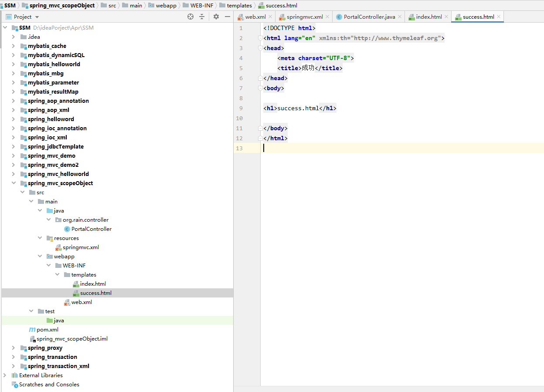Image resolution: width=544 pixels, height=392 pixels.
Task: Open Project panel settings gear
Action: click(x=216, y=17)
